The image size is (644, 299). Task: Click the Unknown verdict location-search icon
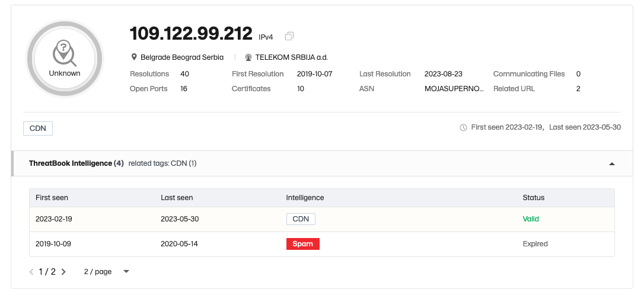pos(65,53)
